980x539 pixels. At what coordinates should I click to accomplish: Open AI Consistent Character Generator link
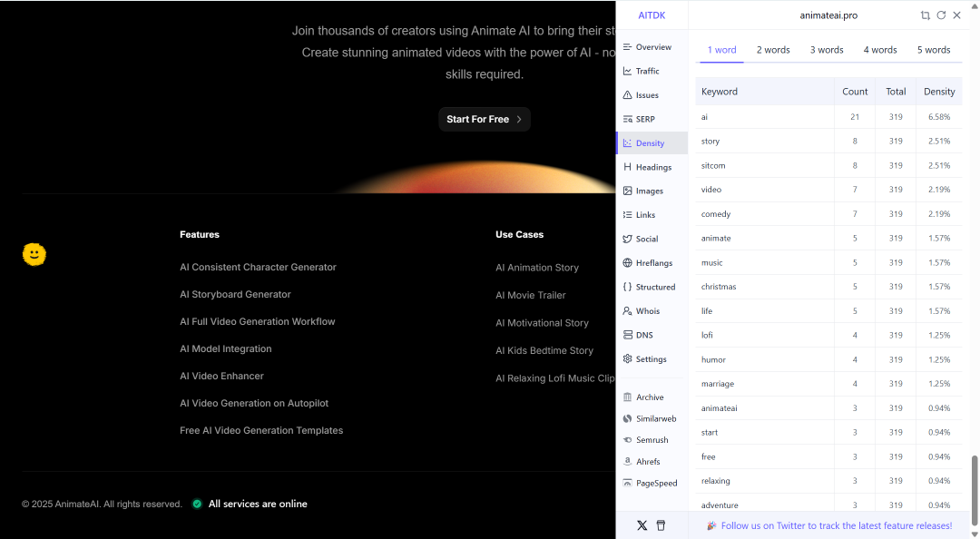tap(258, 267)
